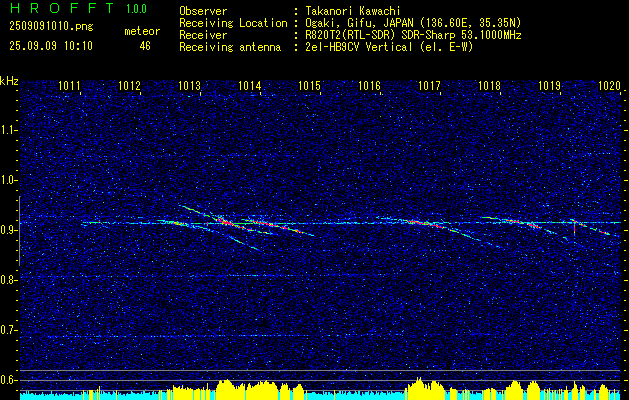Click the 0.6 frequency axis label
This screenshot has width=629, height=400.
8,380
